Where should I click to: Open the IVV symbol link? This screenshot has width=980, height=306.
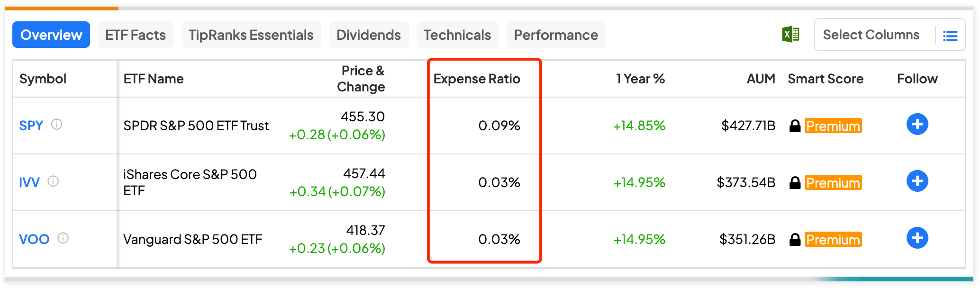[x=29, y=182]
